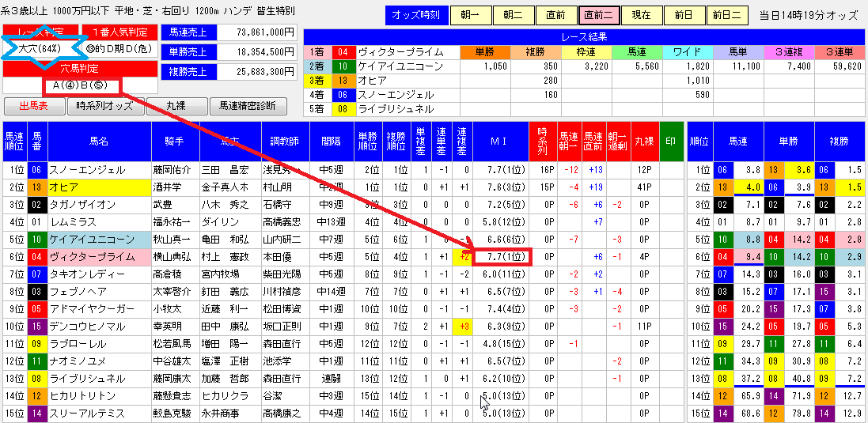Open the 時系列オッズ tab

click(x=106, y=106)
